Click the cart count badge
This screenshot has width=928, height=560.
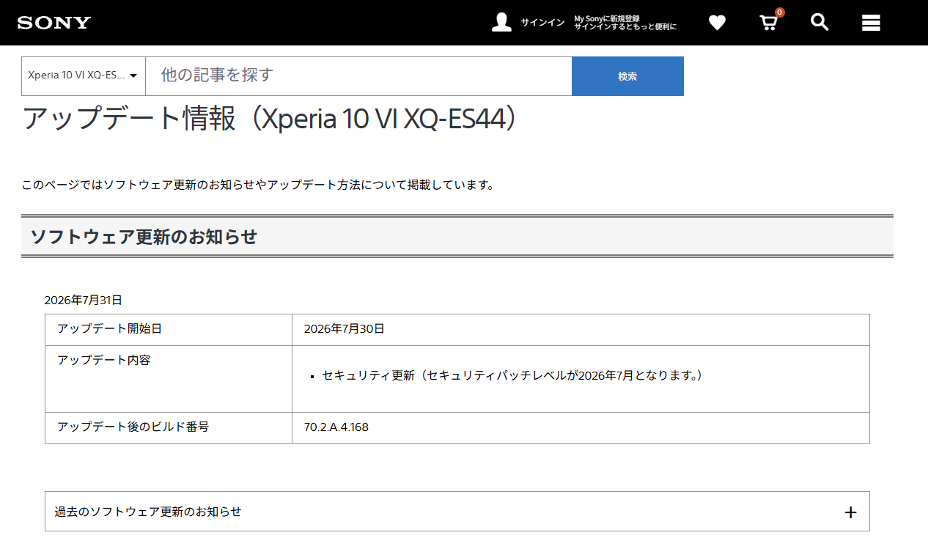[x=779, y=12]
